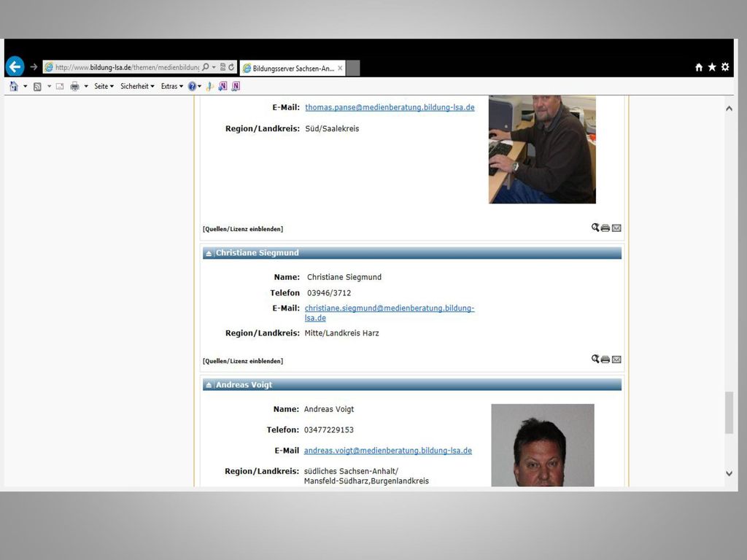Open andreas.voigt email link

[x=388, y=451]
